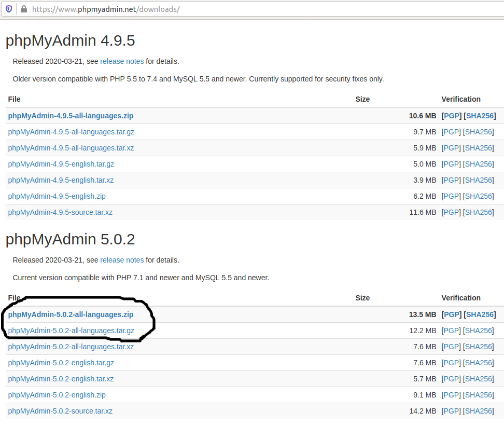Screen dimensions: 504x426
Task: Click the padlock site security icon
Action: click(x=24, y=9)
